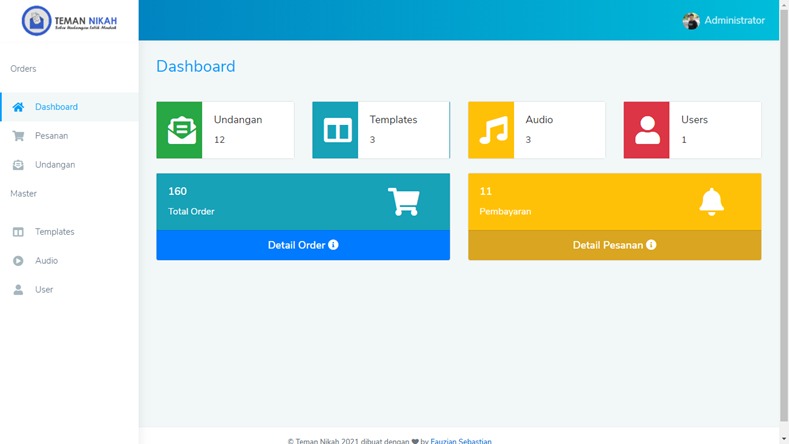Screen dimensions: 789x444
Task: Click the red Users person icon
Action: point(647,130)
